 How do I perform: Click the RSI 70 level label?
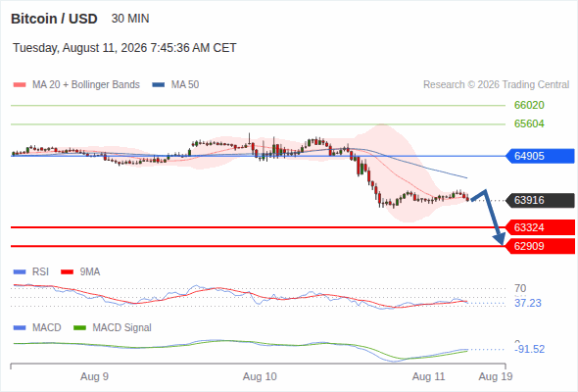[x=520, y=288]
